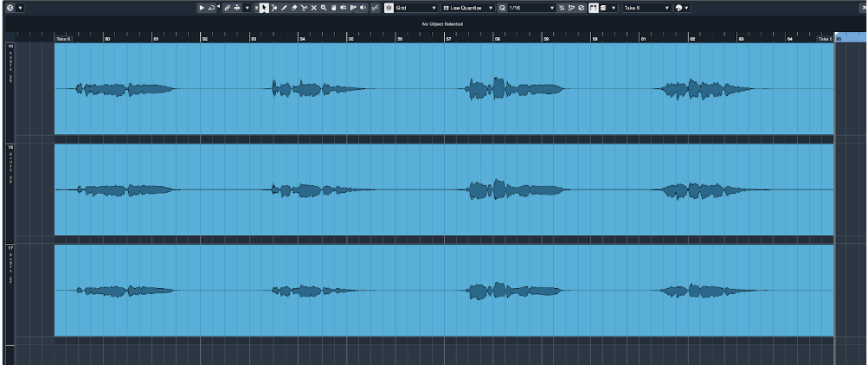The height and width of the screenshot is (365, 868).
Task: Toggle Audition Loop
Action: 211,8
